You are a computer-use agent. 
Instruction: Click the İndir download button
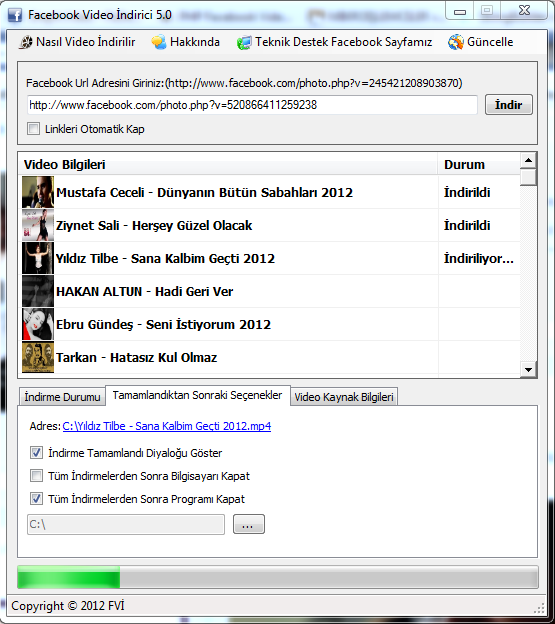(508, 105)
